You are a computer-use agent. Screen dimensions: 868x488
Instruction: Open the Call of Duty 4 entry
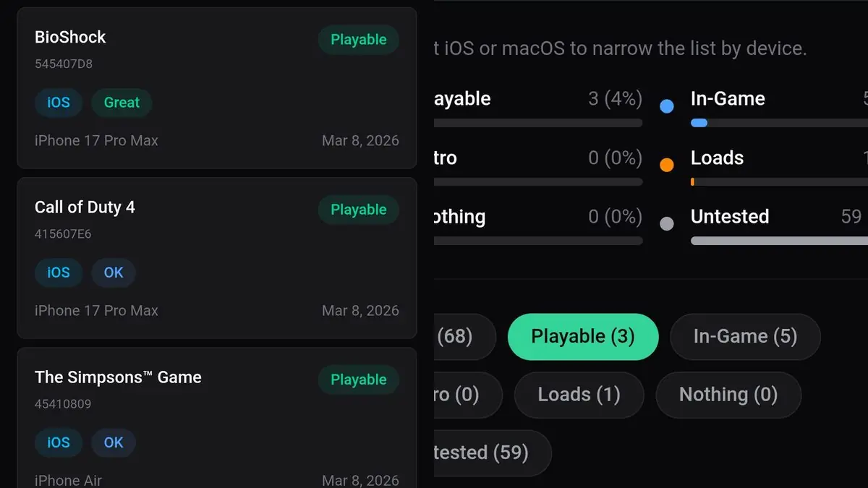click(x=217, y=257)
